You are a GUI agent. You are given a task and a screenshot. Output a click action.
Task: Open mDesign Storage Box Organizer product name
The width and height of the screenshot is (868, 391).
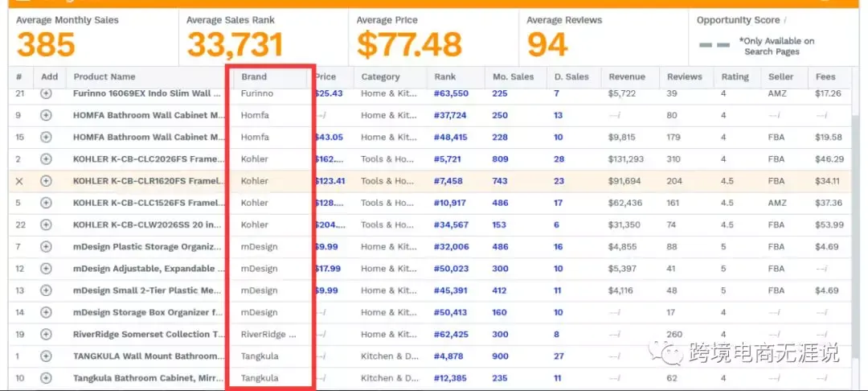[x=149, y=312]
